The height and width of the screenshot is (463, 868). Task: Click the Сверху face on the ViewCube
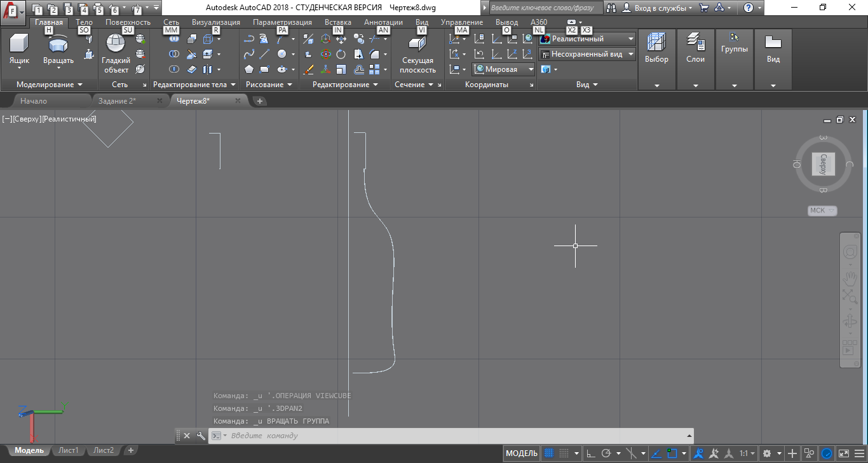click(823, 164)
